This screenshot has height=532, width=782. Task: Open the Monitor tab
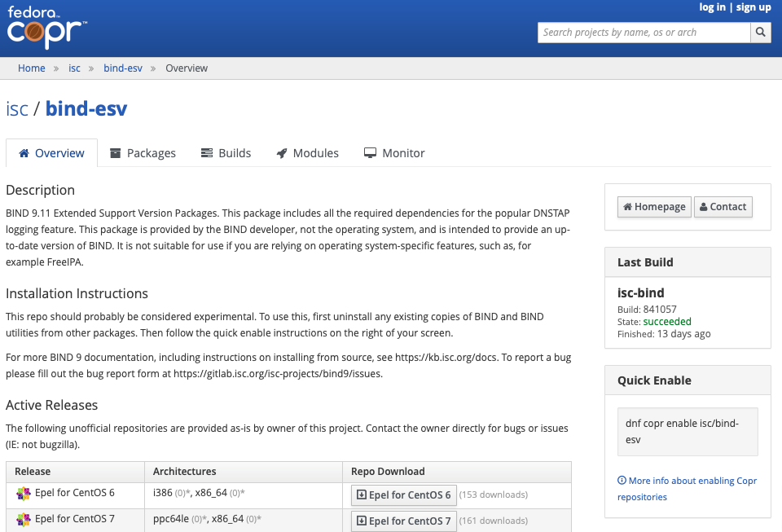coord(394,153)
